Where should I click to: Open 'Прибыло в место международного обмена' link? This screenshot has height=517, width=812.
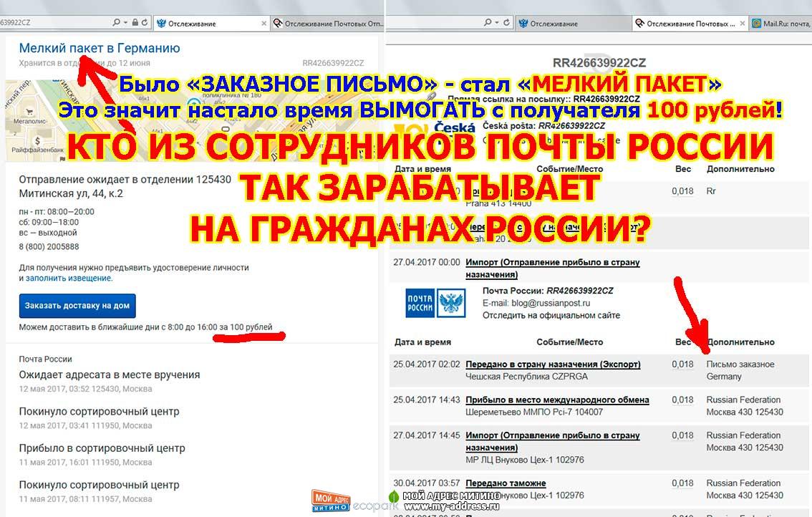tap(557, 400)
